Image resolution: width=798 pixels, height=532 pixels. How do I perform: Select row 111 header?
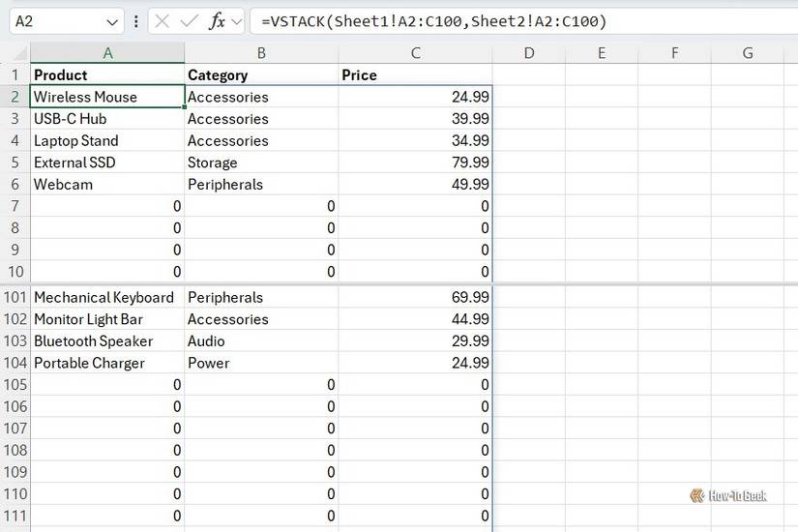(15, 517)
